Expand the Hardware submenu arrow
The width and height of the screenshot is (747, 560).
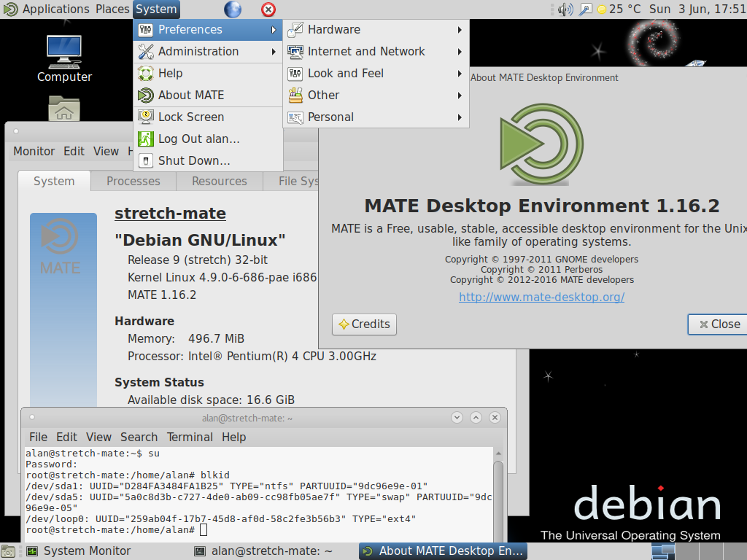point(460,30)
